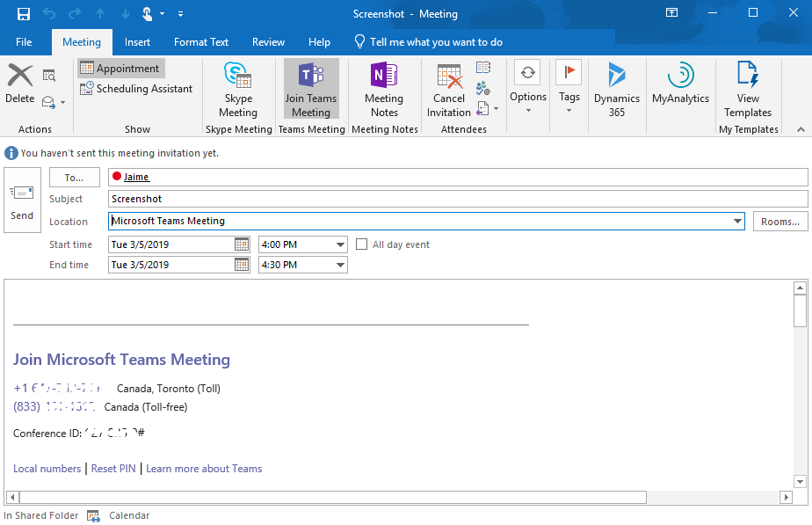Flag the meeting using Tags
This screenshot has height=525, width=812.
click(569, 88)
